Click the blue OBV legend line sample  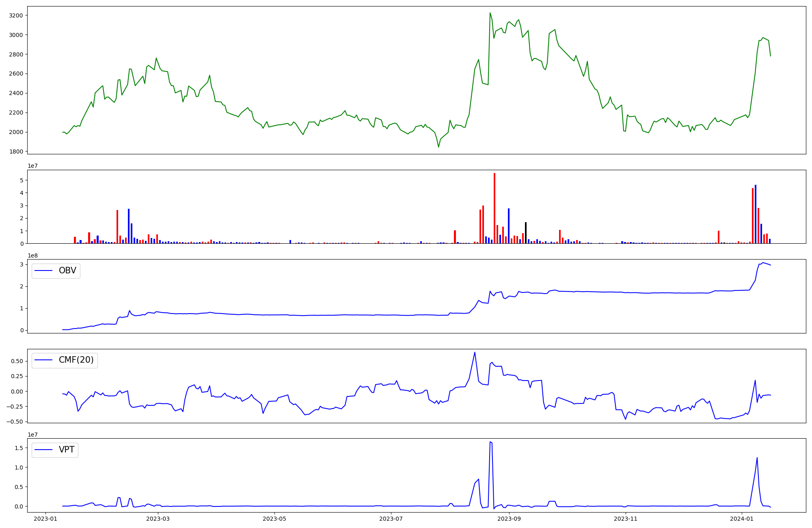(44, 271)
